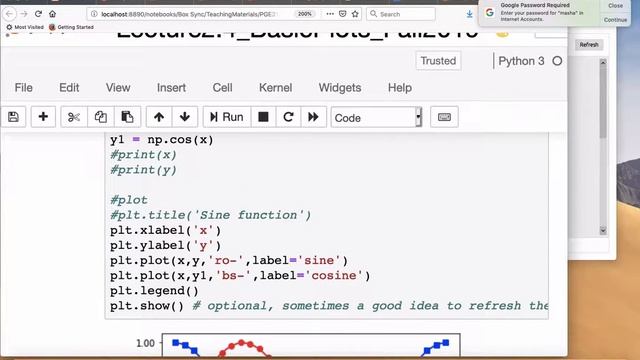The image size is (640, 360).
Task: Paste cells below icon
Action: click(x=127, y=117)
